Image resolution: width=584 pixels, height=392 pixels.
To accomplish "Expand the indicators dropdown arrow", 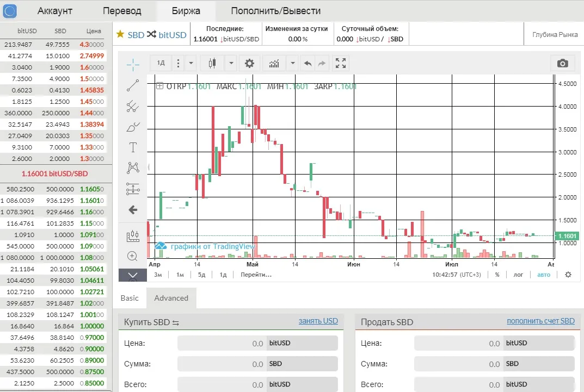I will tap(293, 63).
